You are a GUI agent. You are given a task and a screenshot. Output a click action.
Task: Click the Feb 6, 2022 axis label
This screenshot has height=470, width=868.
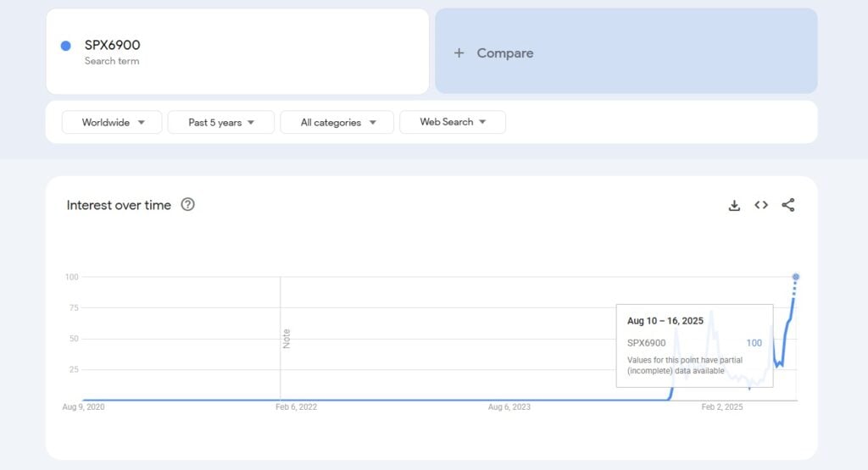pos(296,407)
